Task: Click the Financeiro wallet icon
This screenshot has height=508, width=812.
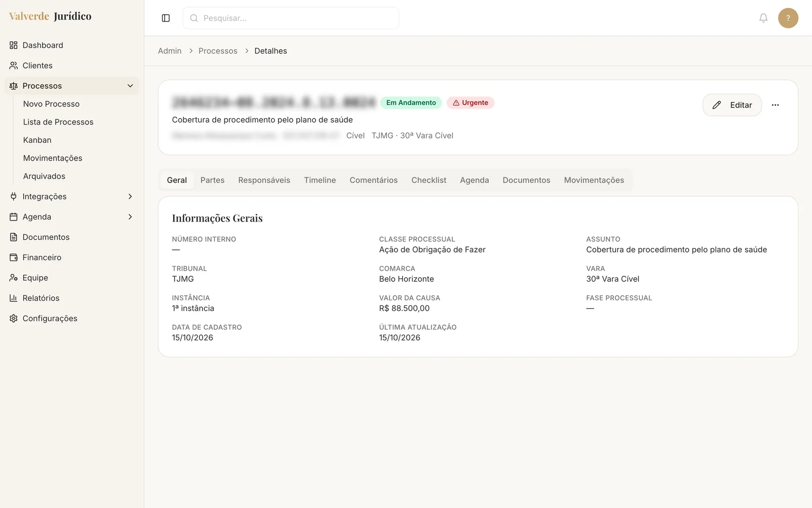Action: pos(14,258)
